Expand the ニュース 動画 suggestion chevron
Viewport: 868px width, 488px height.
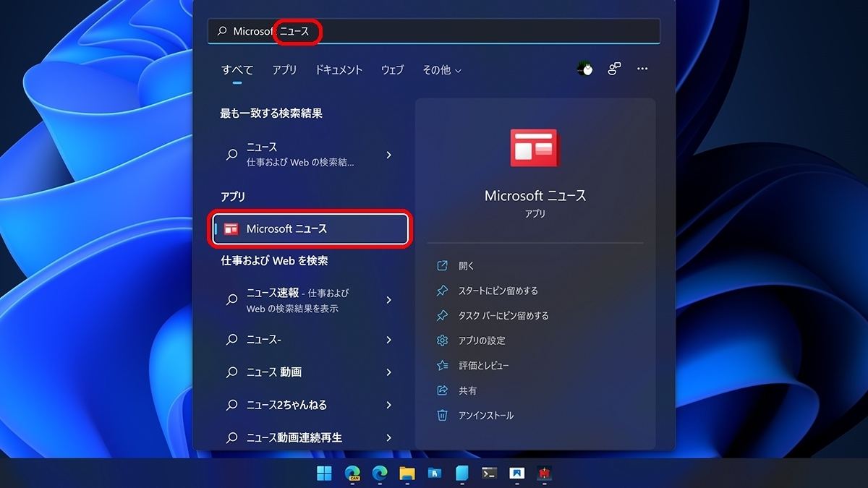click(389, 372)
